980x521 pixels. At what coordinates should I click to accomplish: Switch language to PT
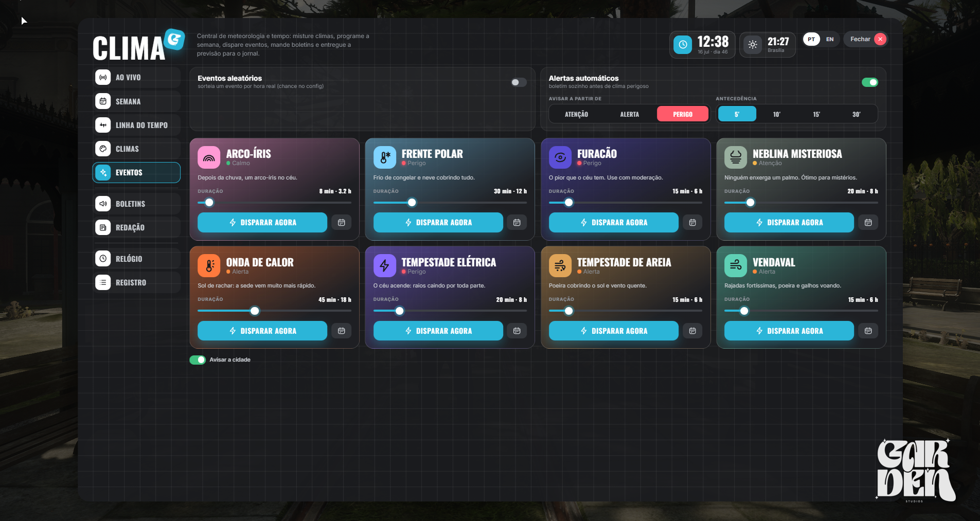[x=811, y=39]
